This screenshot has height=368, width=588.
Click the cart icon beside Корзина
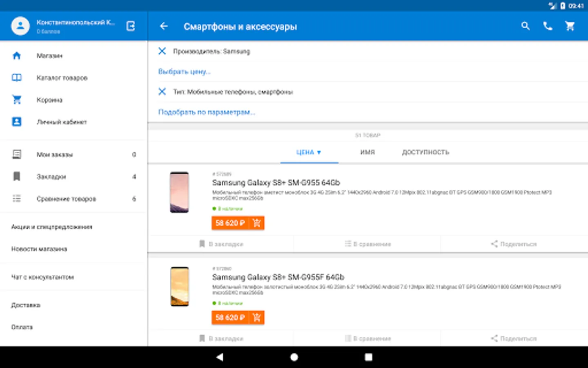pos(17,100)
